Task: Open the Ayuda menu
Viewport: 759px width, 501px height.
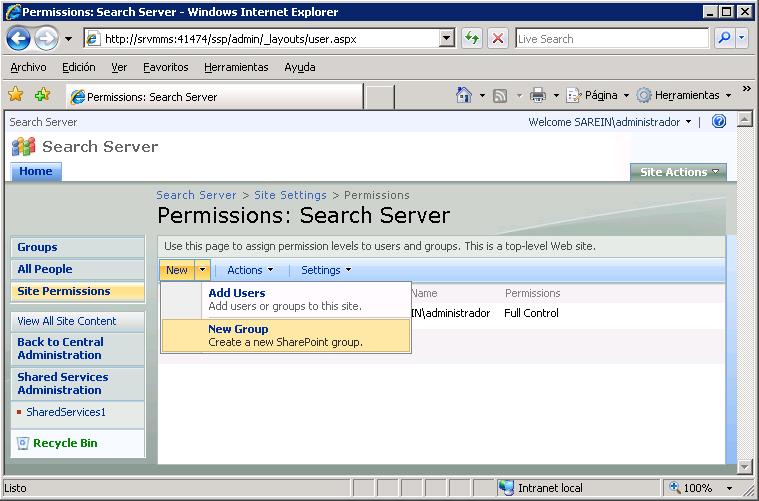Action: (x=300, y=67)
